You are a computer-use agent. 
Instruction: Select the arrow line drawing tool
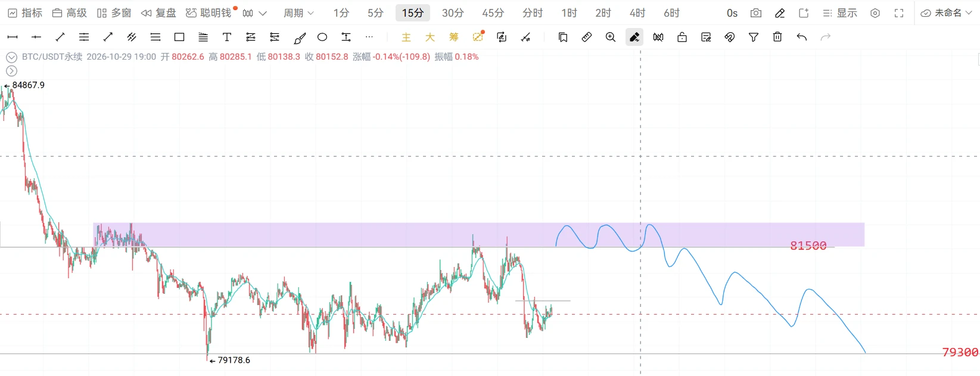(x=108, y=37)
